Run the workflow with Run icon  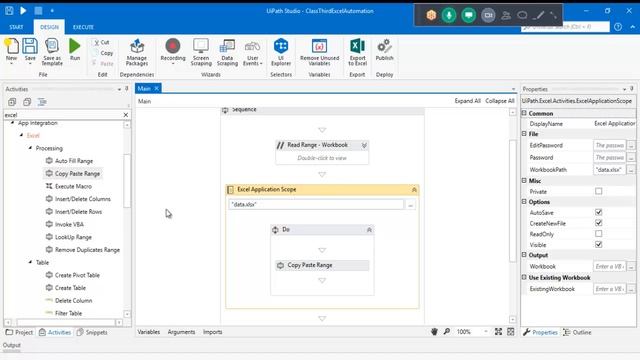click(x=75, y=46)
